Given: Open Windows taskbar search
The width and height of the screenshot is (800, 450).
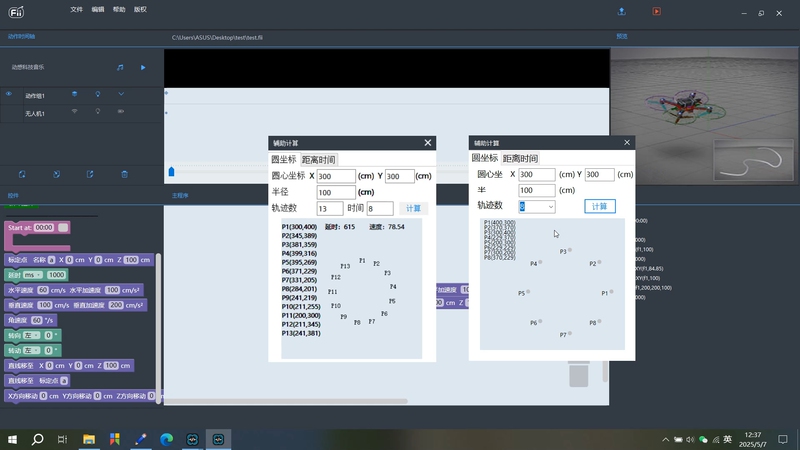Looking at the screenshot, I should 37,439.
